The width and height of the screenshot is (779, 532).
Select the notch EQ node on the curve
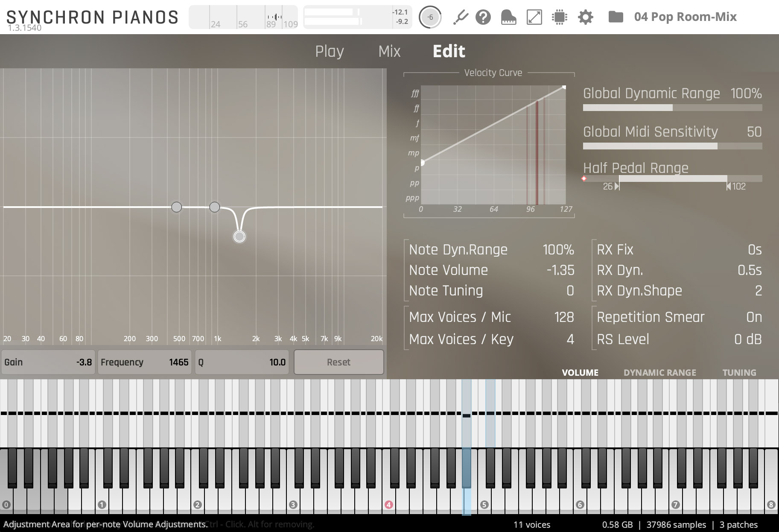coord(239,237)
